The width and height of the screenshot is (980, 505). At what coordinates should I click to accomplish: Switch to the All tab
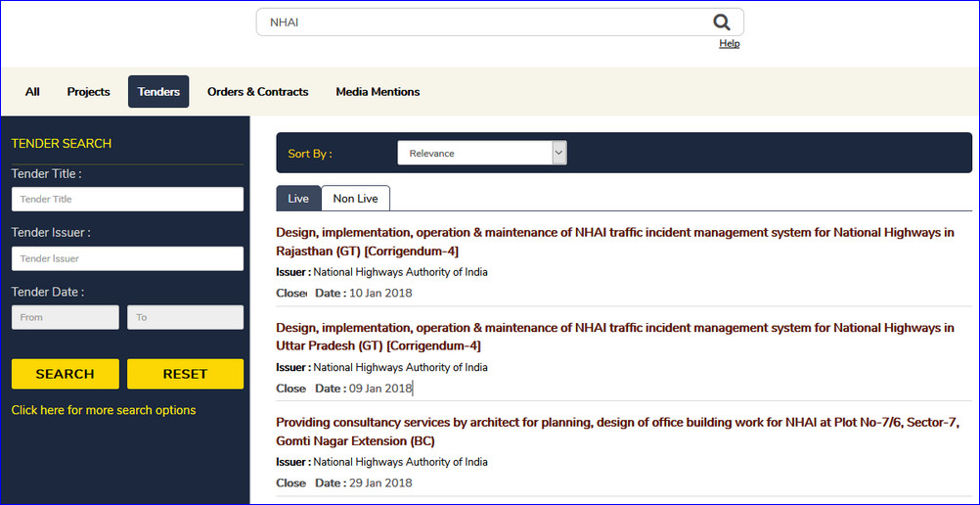32,92
